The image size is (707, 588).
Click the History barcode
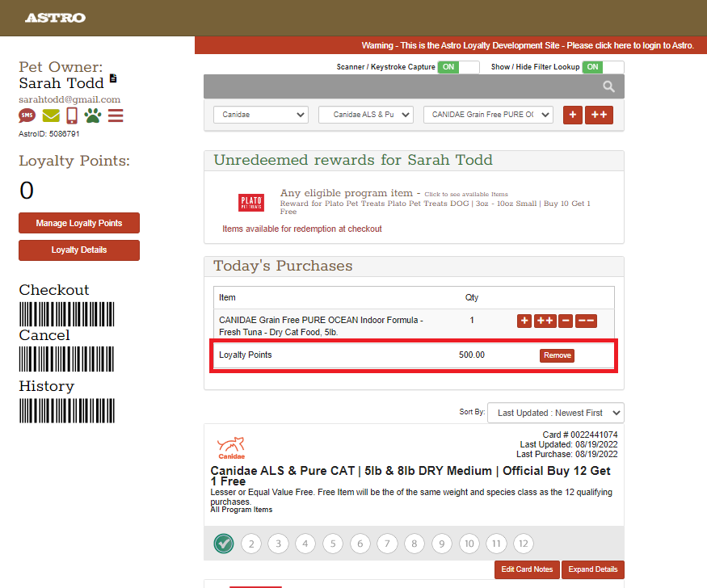(67, 410)
